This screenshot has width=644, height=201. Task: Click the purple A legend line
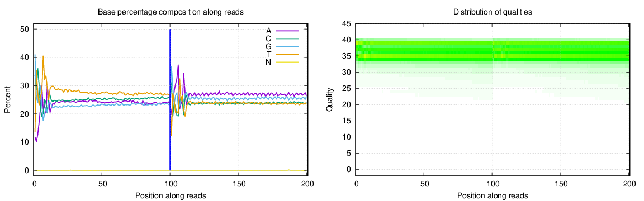pyautogui.click(x=287, y=31)
